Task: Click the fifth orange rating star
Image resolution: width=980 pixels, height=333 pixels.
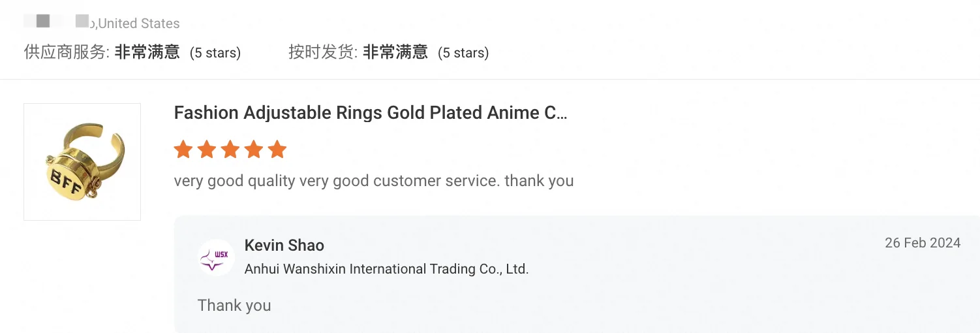Action: [277, 150]
